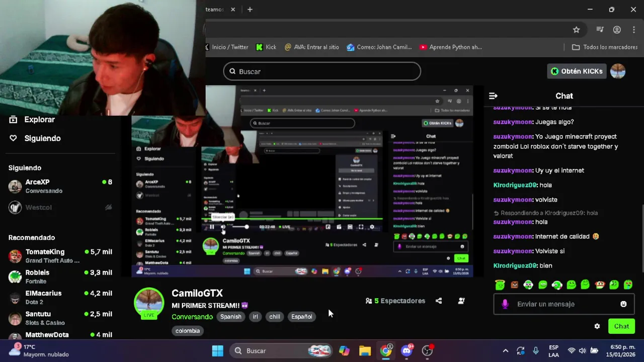Click the Spanish tag
Screen dimensions: 644x362
pyautogui.click(x=230, y=317)
